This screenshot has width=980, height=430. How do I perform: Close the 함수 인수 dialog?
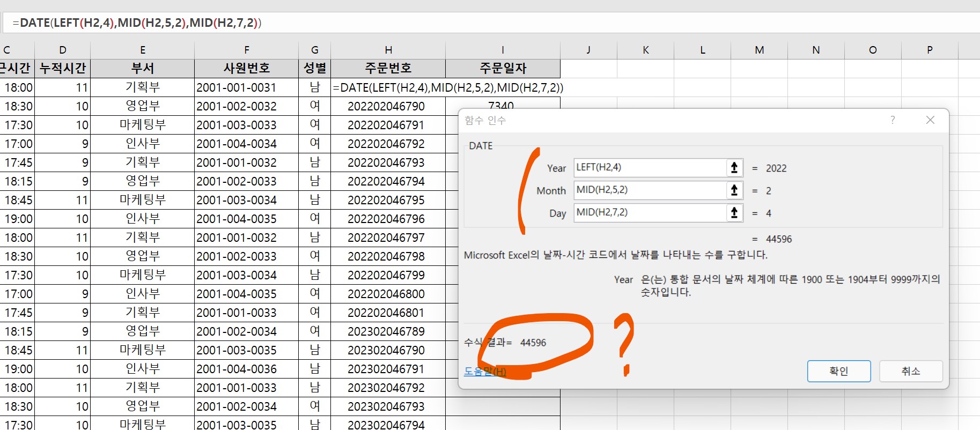click(x=930, y=120)
